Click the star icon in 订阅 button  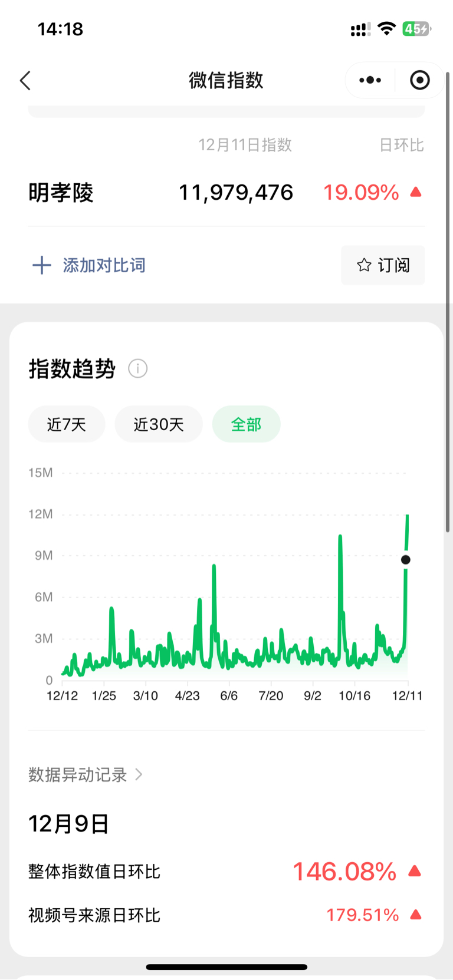[364, 265]
